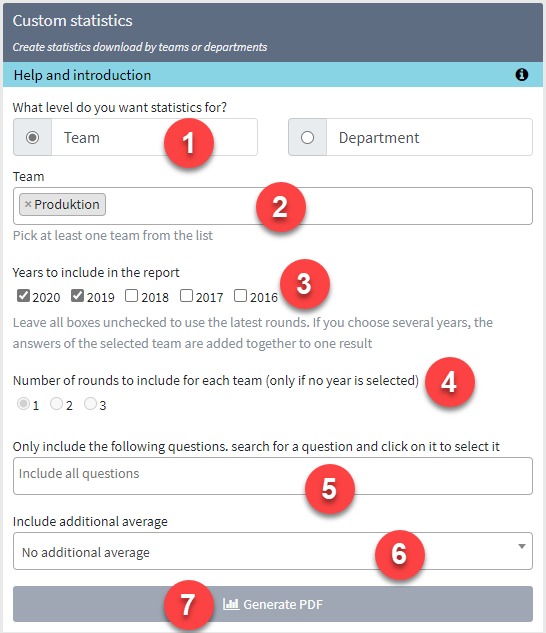Click inside the Team selection field

point(273,206)
